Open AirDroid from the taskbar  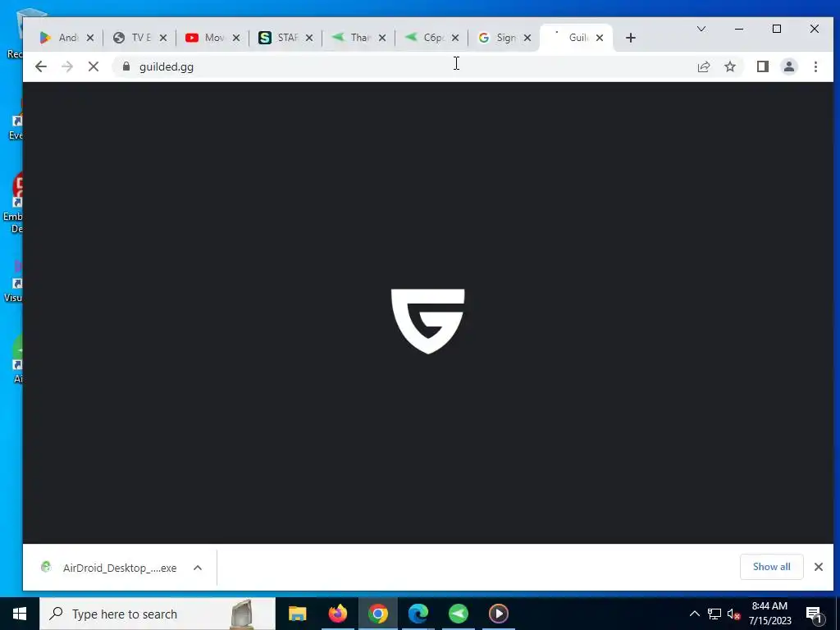click(458, 614)
